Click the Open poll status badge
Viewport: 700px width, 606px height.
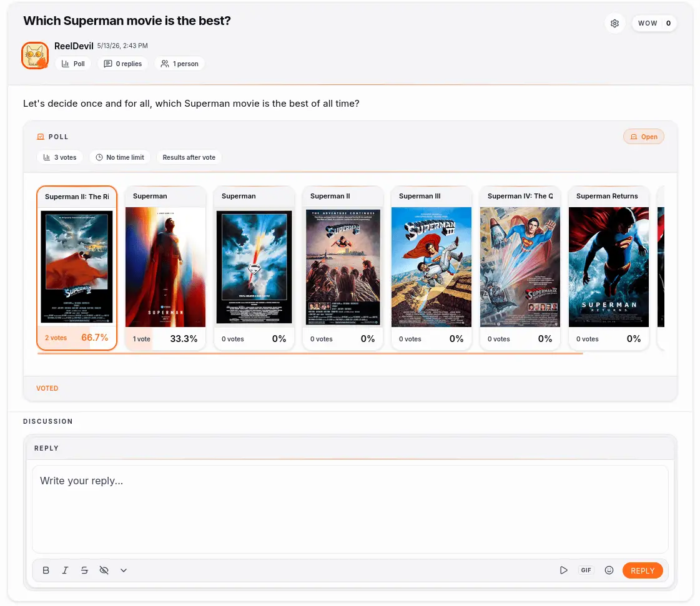point(643,137)
